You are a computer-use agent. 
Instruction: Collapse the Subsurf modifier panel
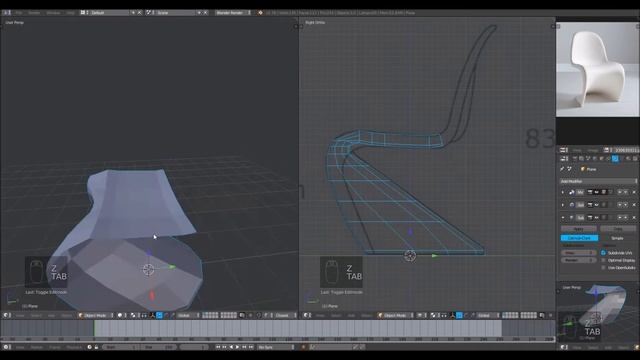tap(562, 218)
